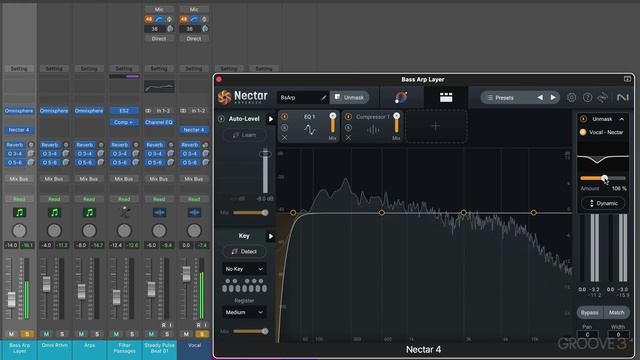Screen dimensions: 640x360
Task: Toggle the Auto-Level power button
Action: point(221,119)
